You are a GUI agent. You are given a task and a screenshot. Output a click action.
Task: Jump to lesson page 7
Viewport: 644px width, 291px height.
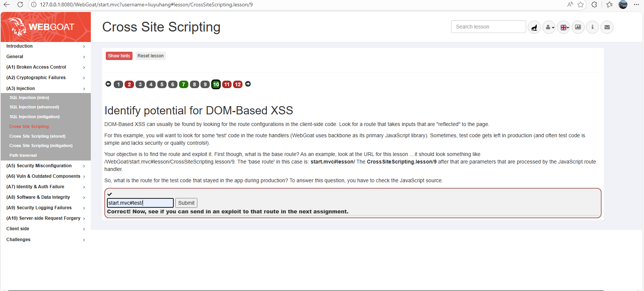tap(184, 84)
